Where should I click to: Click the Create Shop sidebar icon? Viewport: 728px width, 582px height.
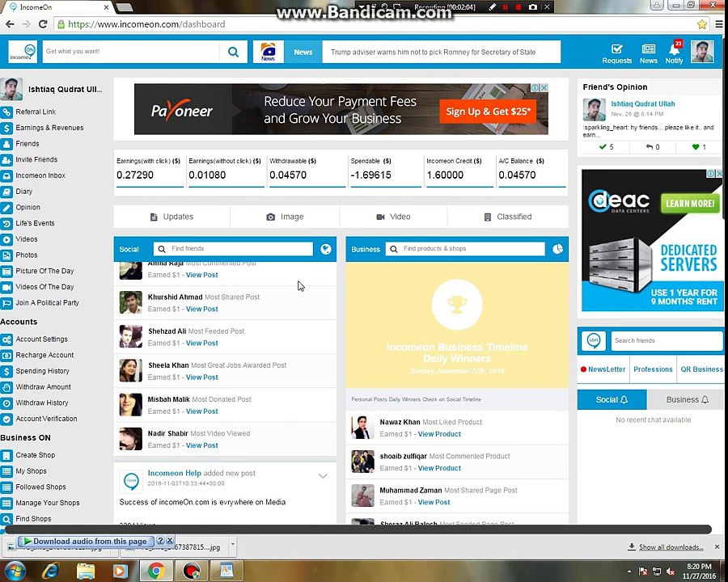pos(6,455)
